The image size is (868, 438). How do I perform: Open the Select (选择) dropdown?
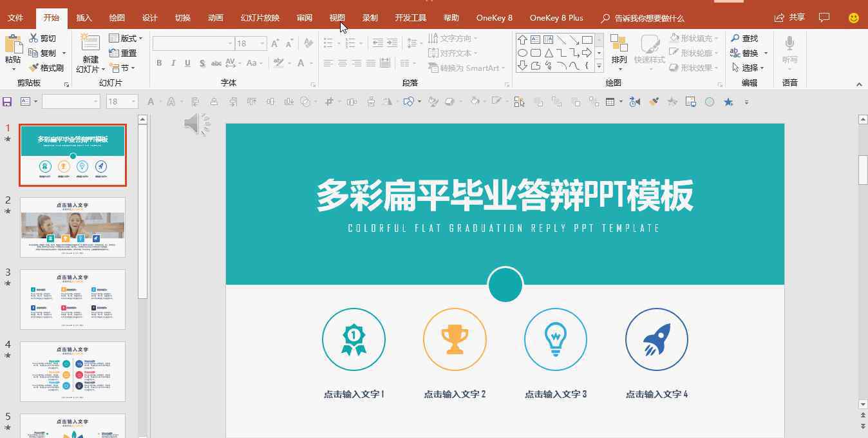(748, 68)
